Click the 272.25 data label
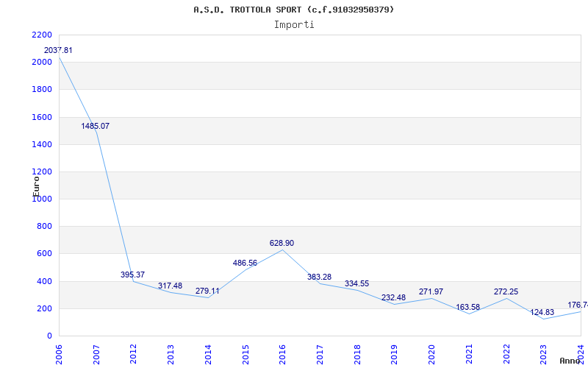This screenshot has width=588, height=368. click(506, 291)
